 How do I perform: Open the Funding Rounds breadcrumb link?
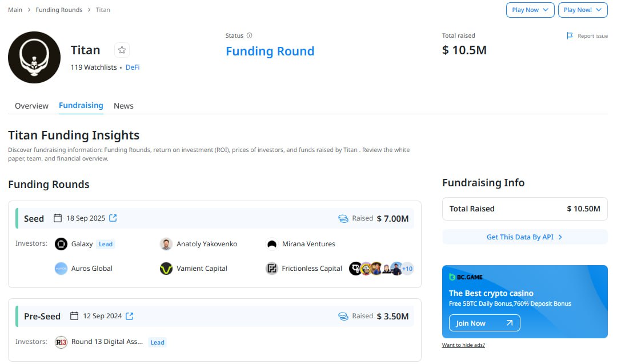tap(59, 10)
